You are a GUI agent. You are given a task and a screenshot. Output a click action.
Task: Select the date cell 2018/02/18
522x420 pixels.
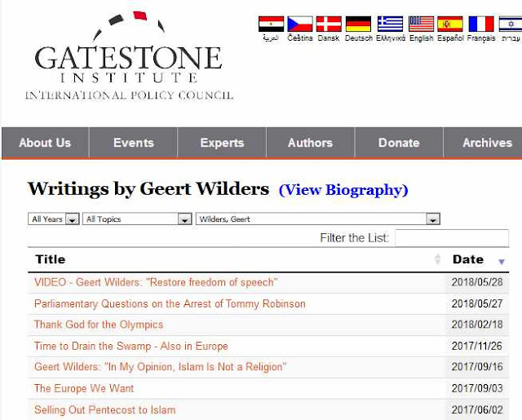click(x=477, y=325)
